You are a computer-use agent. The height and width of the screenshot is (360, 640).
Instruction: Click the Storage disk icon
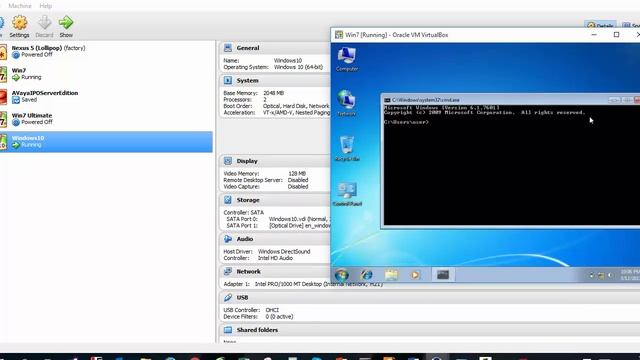coord(228,200)
